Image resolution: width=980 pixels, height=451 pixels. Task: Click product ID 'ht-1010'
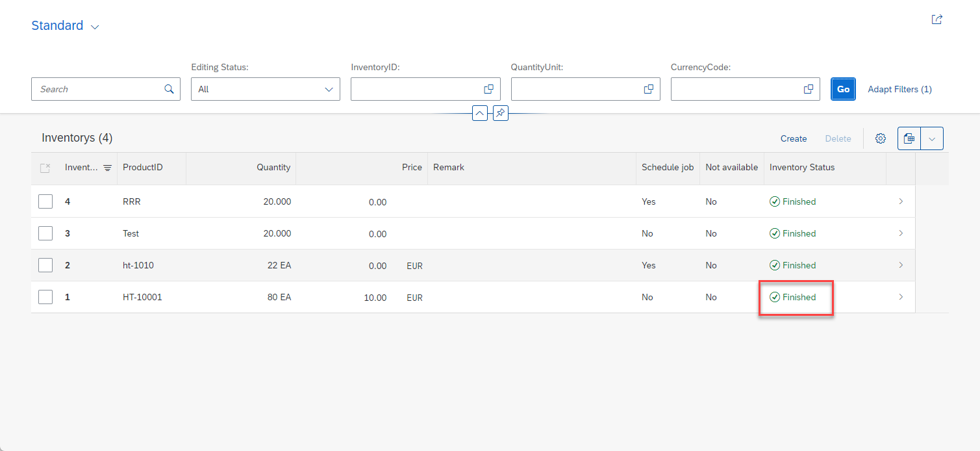point(138,265)
